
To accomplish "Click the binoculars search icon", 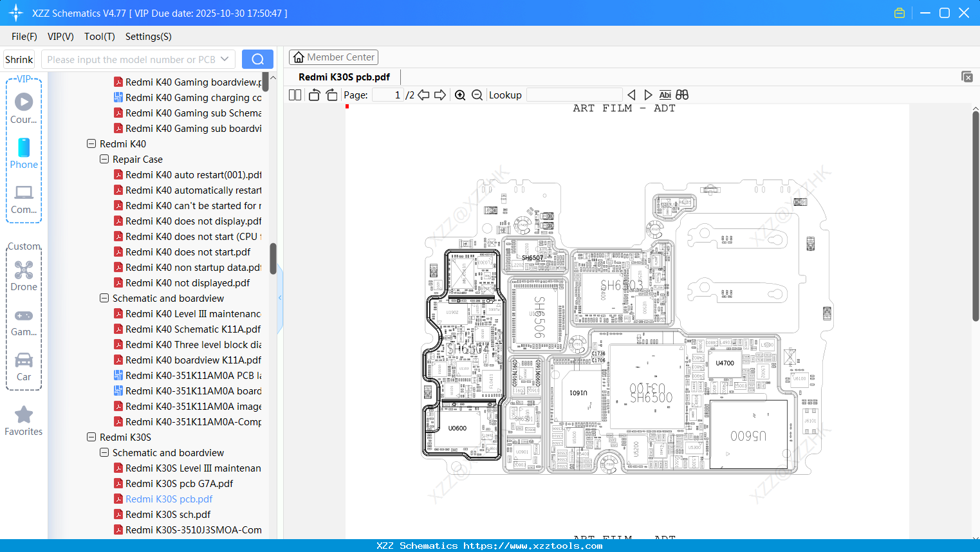I will tap(682, 95).
